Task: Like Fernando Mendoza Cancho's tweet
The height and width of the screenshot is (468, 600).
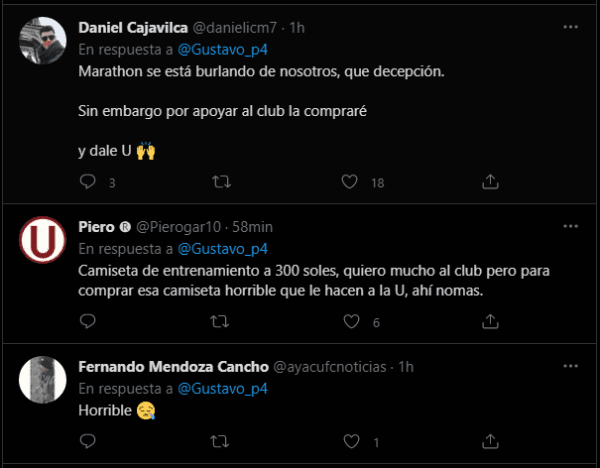Action: tap(350, 441)
